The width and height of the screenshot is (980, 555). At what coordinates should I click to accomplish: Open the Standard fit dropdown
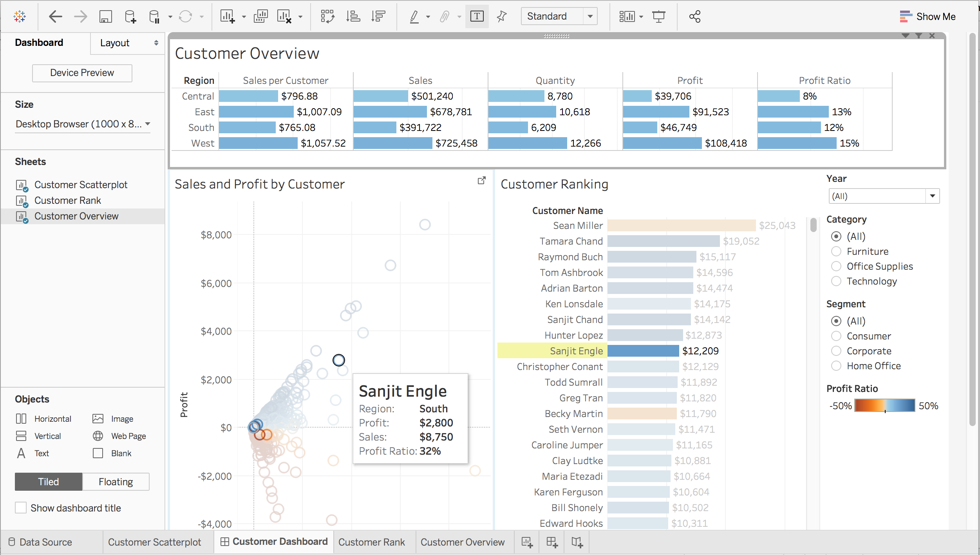(591, 16)
